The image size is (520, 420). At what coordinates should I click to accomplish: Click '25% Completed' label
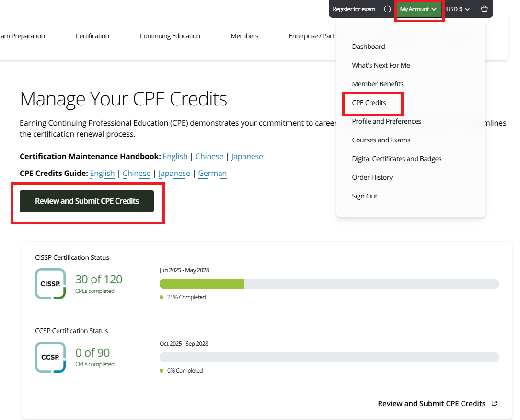pos(186,297)
